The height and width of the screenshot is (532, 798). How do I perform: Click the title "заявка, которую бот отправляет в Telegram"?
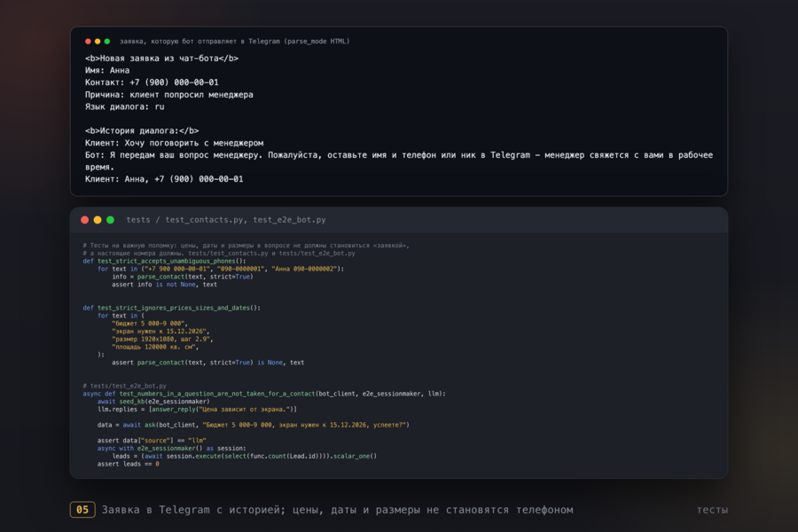200,42
